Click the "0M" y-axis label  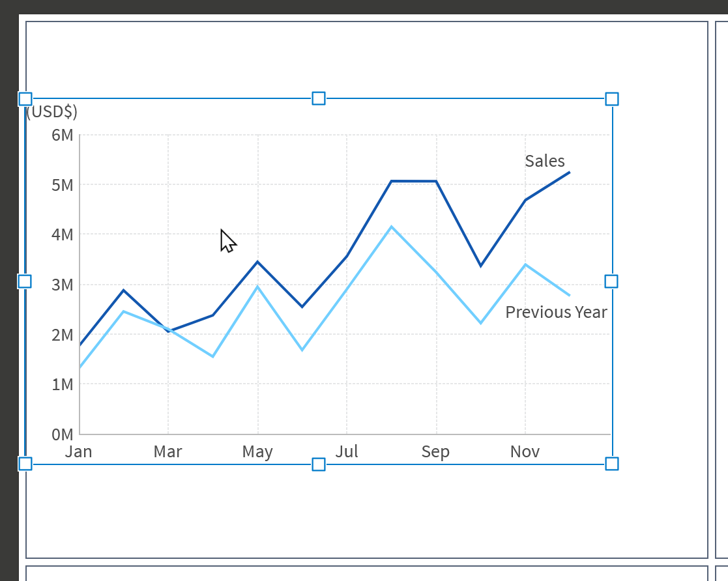point(63,434)
